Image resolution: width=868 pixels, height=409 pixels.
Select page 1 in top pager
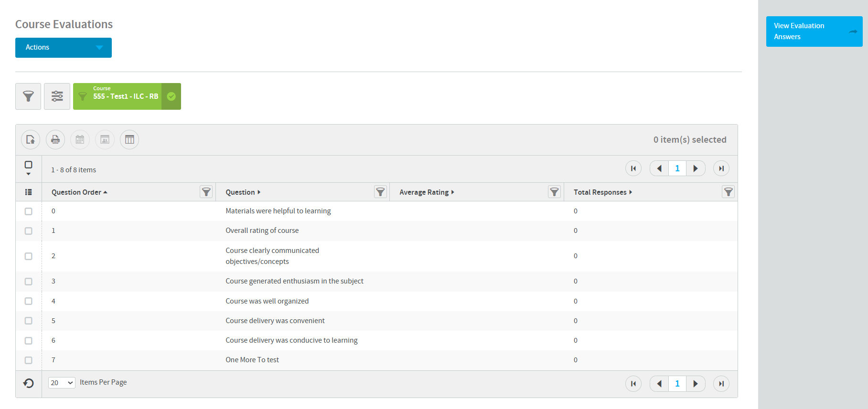coord(677,168)
